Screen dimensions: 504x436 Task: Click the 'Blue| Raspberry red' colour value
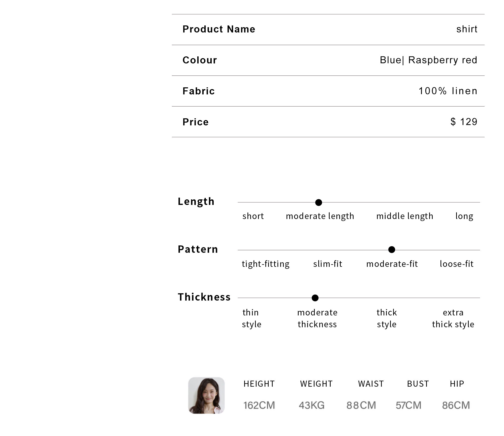[428, 60]
